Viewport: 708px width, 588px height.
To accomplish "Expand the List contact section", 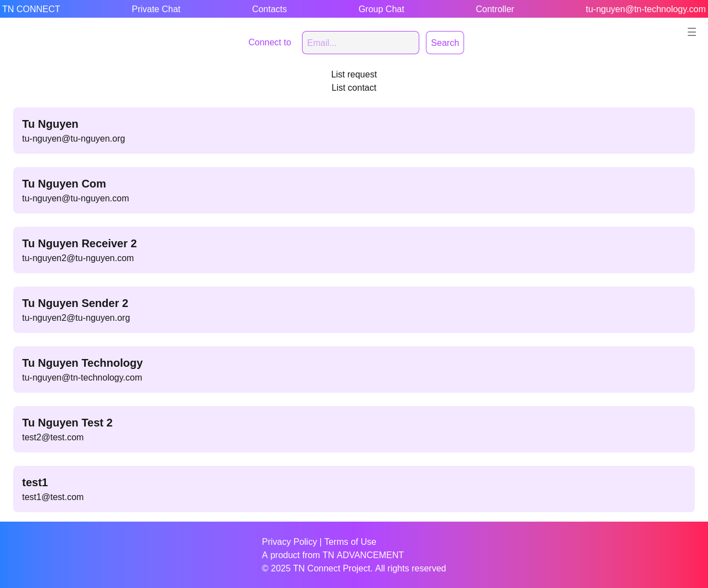I will [354, 88].
